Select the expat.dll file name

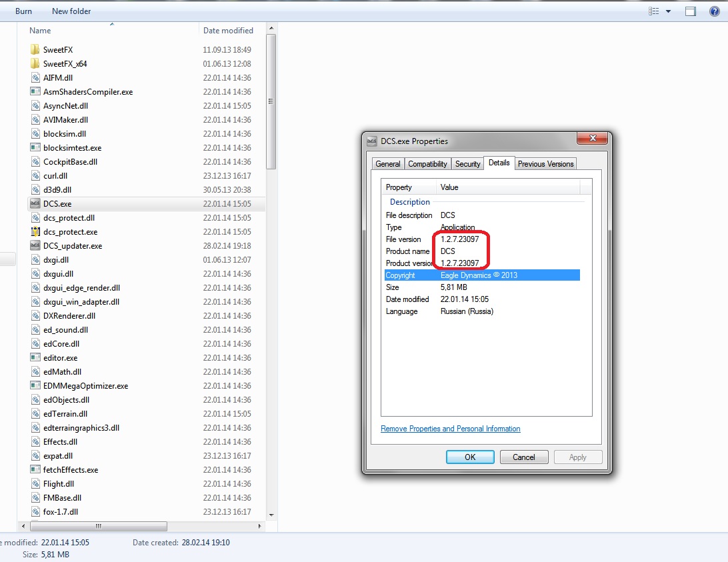pyautogui.click(x=58, y=455)
